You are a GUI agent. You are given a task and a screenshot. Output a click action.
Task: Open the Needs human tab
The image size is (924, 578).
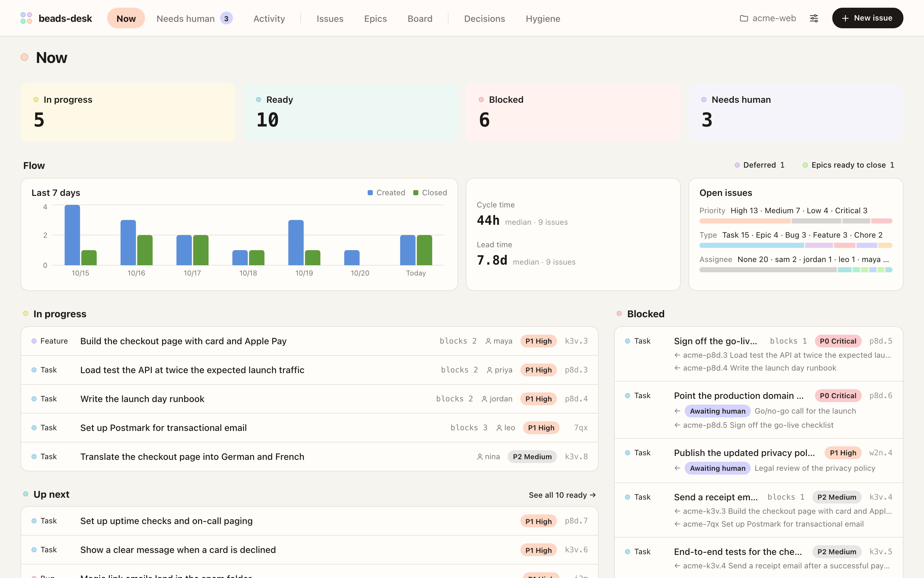pos(194,18)
